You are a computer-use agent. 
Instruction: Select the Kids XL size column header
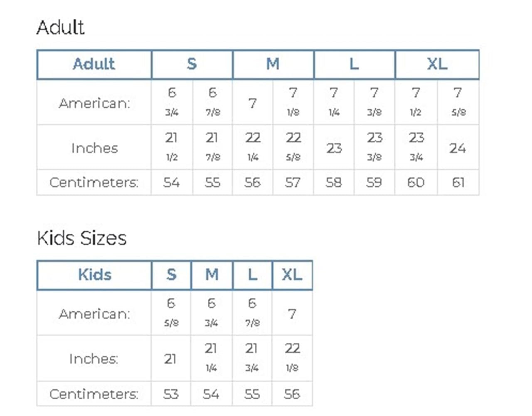[292, 275]
